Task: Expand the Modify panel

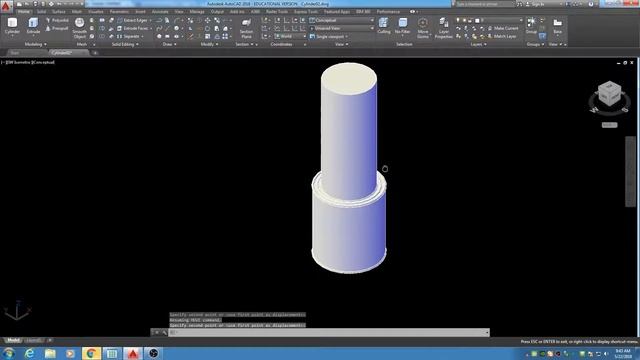Action: (x=209, y=44)
